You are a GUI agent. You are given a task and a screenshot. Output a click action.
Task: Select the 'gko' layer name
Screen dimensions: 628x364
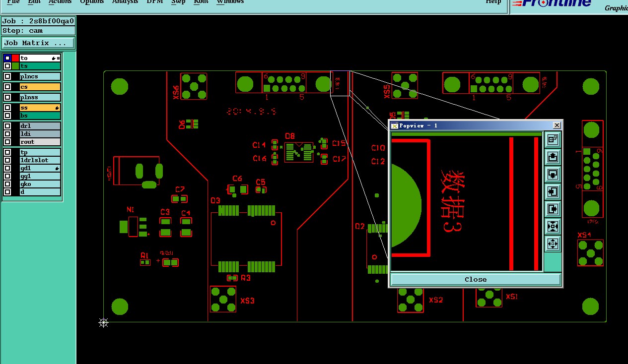(x=40, y=184)
